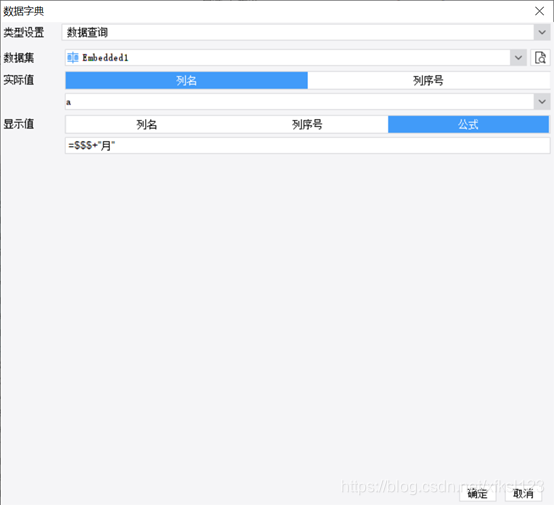The width and height of the screenshot is (554, 505).
Task: Select 列序号 tab for 实际值
Action: click(428, 81)
